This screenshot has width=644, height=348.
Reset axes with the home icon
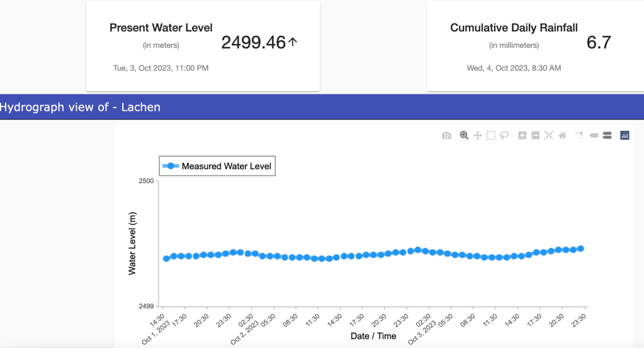pyautogui.click(x=562, y=135)
